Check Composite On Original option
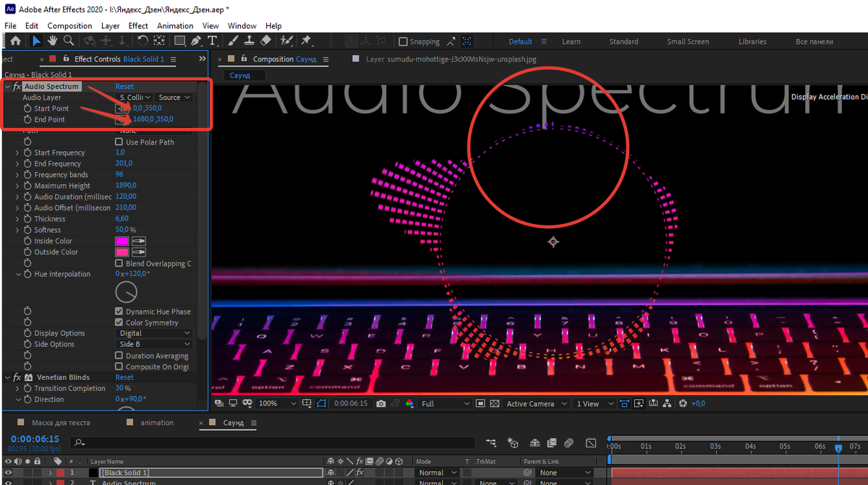Image resolution: width=868 pixels, height=485 pixels. point(119,367)
